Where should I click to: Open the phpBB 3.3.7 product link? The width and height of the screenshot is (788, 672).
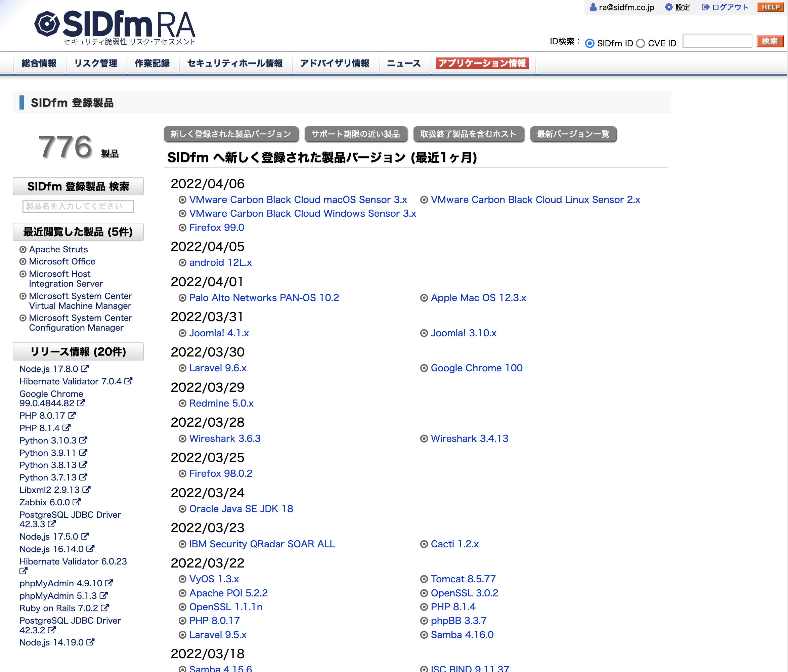458,621
